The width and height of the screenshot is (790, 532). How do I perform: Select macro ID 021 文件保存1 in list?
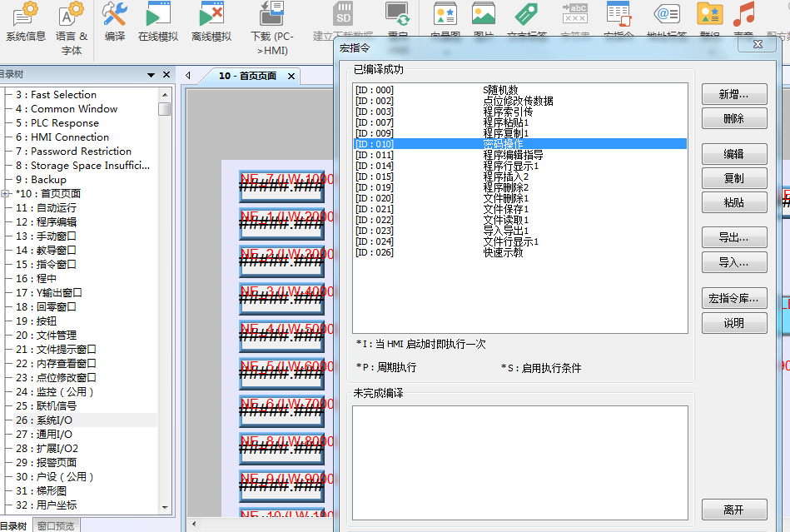click(504, 209)
